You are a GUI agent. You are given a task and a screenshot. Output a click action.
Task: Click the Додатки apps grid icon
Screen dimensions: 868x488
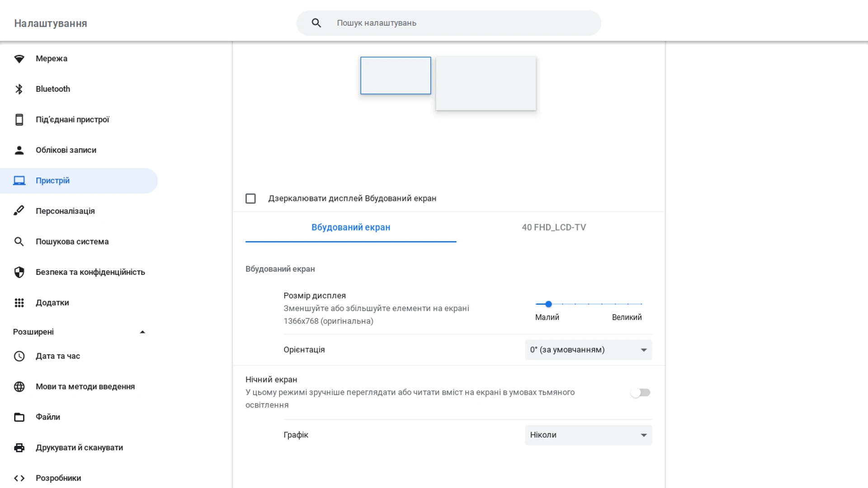19,303
